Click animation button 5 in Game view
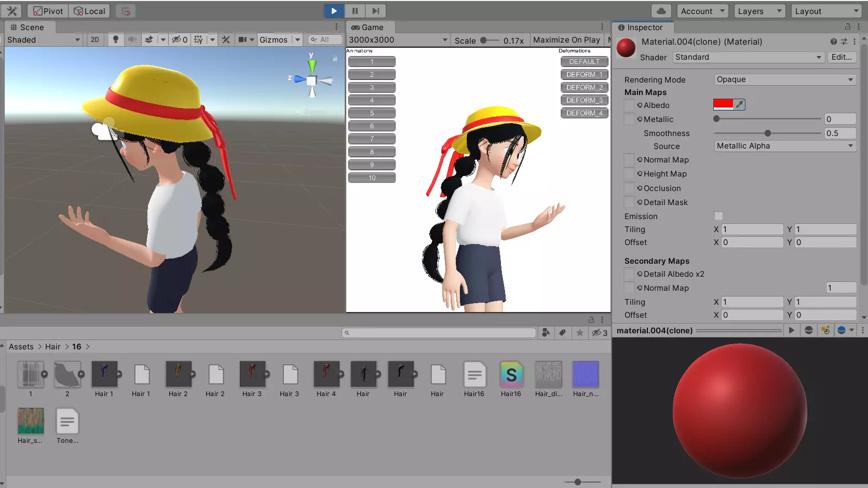The width and height of the screenshot is (868, 488). tap(372, 113)
